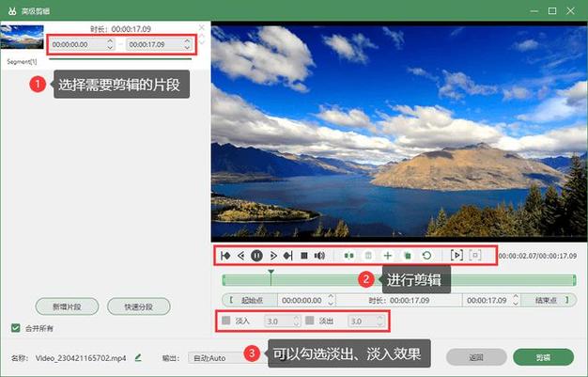Adjust the fade-out 3.0 duration stepper
The width and height of the screenshot is (588, 377).
coord(379,321)
